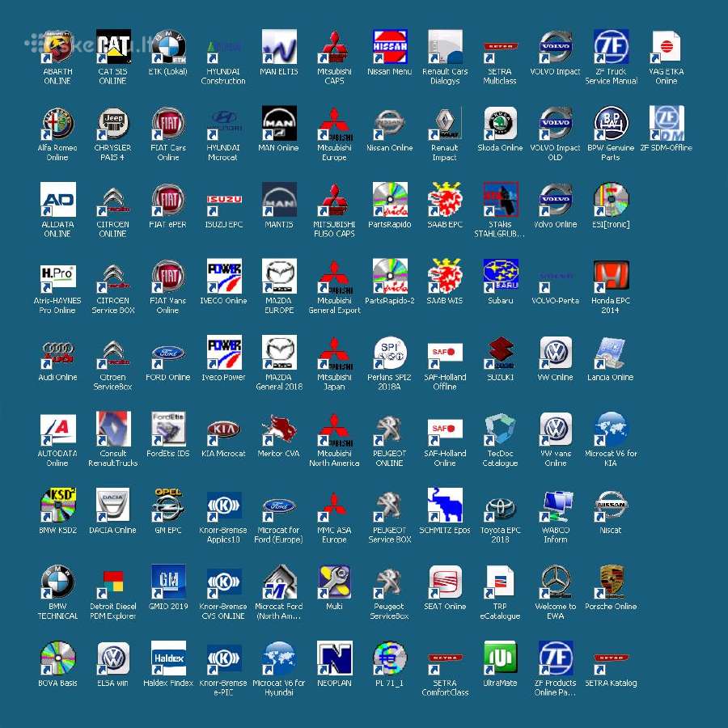Launch MAZDA EUROPE icon

(278, 276)
